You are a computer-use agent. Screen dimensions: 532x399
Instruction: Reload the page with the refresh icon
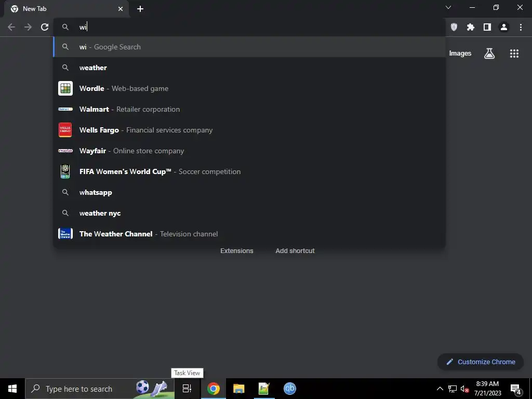point(45,27)
